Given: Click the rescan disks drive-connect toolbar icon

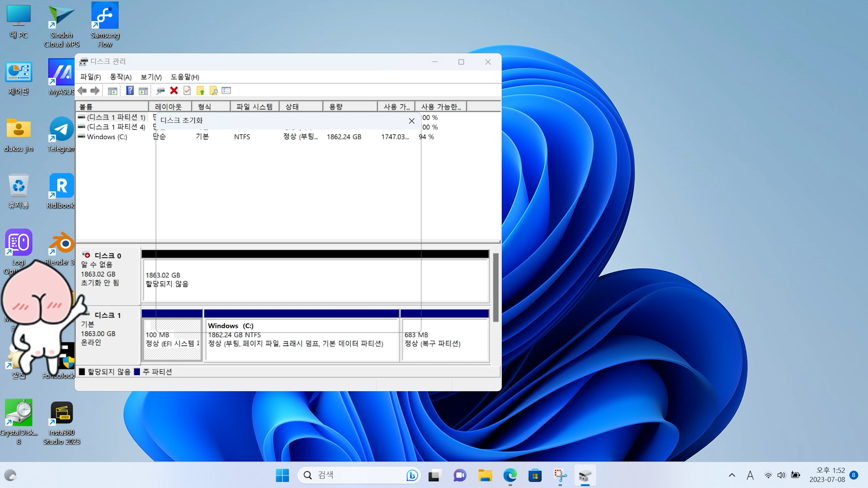Looking at the screenshot, I should (x=160, y=91).
